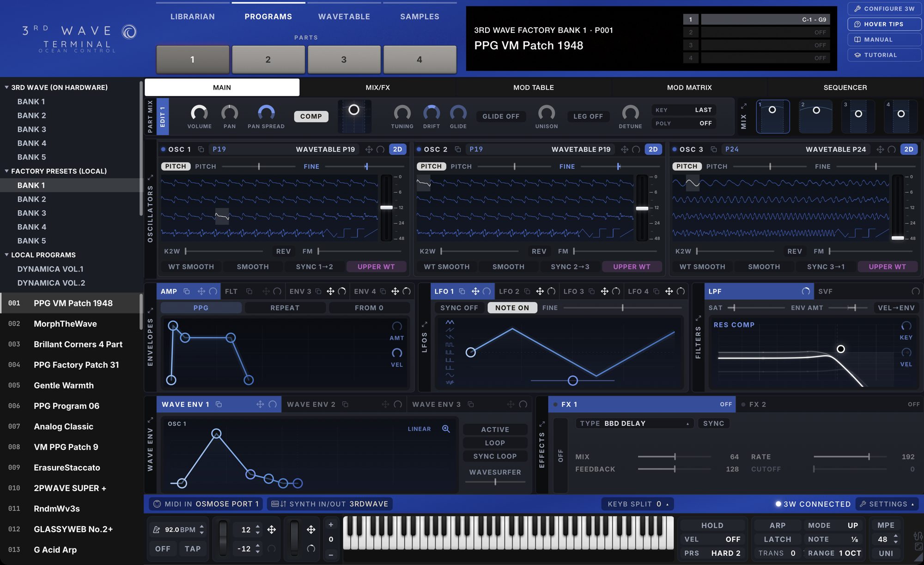924x565 pixels.
Task: Toggle LEG OFF legato switch
Action: 588,117
